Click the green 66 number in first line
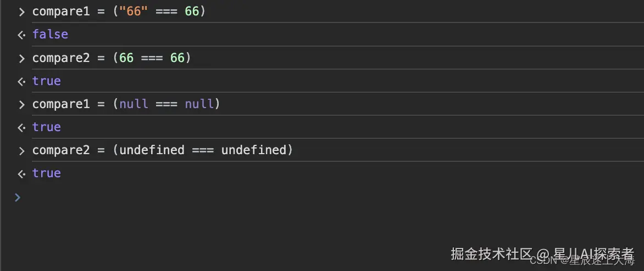This screenshot has width=644, height=271. pyautogui.click(x=192, y=12)
